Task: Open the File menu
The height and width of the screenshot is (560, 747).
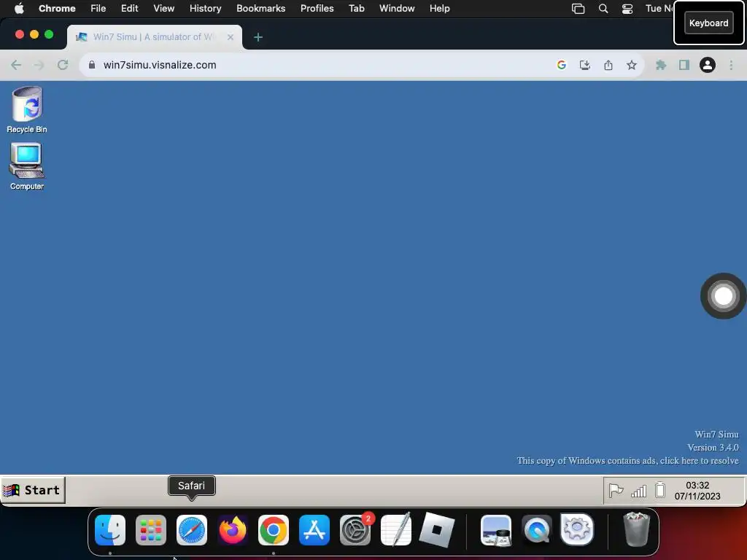Action: click(98, 8)
